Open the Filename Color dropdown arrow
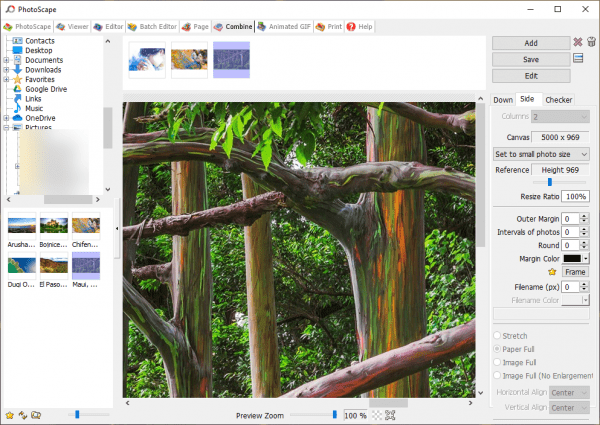Screen dimensions: 600x425 coord(585,300)
